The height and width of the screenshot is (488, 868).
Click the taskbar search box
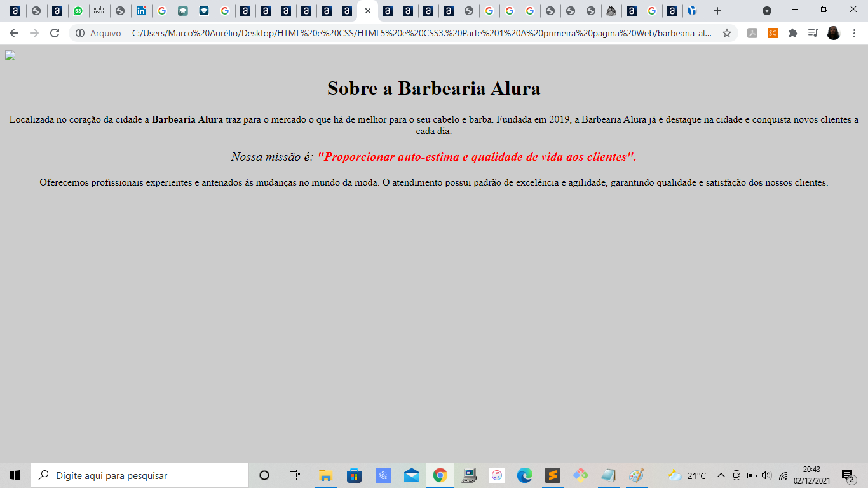click(140, 475)
